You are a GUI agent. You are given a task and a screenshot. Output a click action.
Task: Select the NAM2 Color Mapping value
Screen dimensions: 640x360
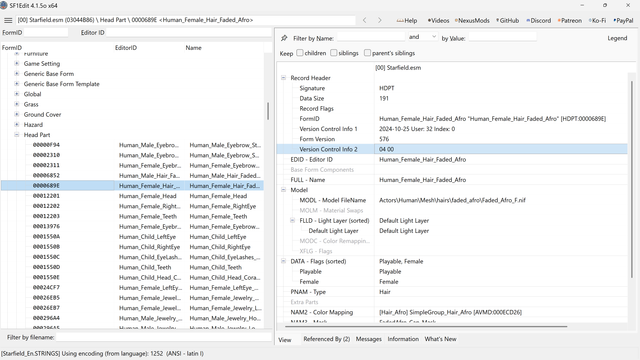tap(450, 312)
